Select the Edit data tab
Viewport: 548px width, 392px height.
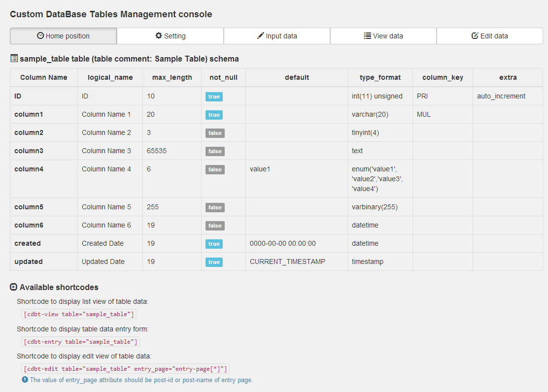click(x=490, y=36)
